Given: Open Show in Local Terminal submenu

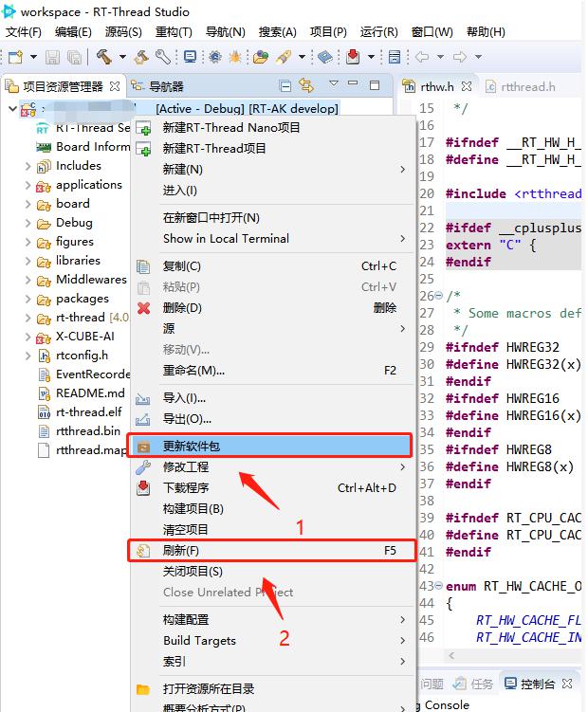Looking at the screenshot, I should 274,238.
